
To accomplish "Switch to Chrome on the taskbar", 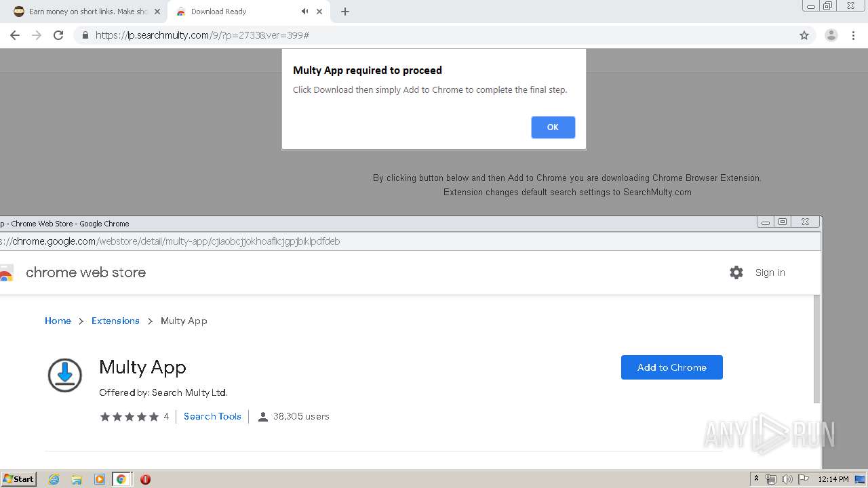I will pyautogui.click(x=121, y=479).
